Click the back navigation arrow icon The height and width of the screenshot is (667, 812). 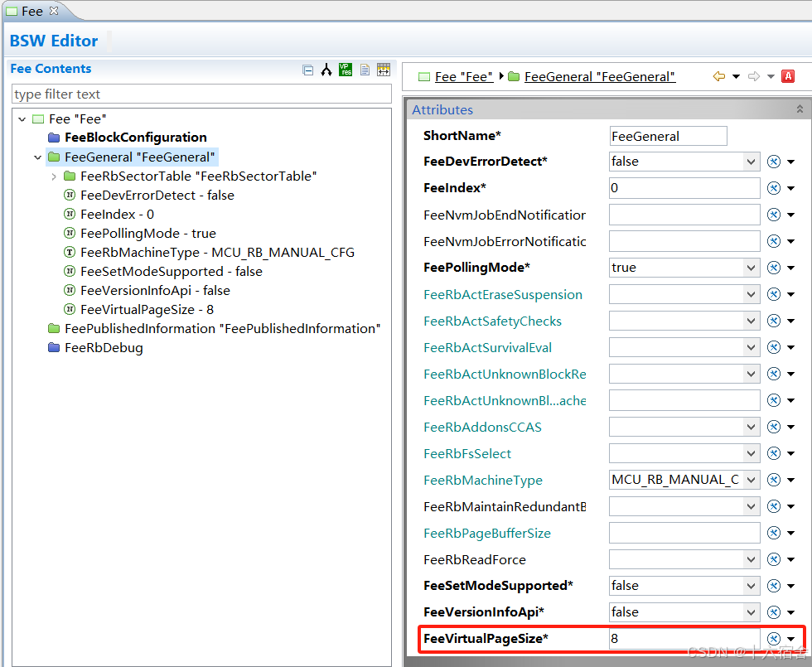coord(718,76)
